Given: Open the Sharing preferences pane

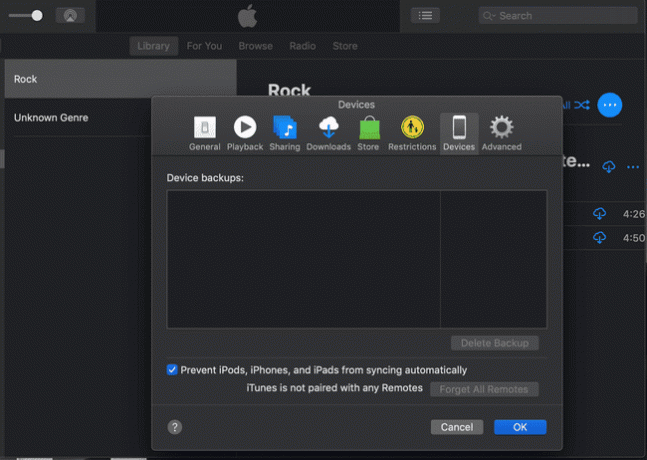Looking at the screenshot, I should point(285,133).
